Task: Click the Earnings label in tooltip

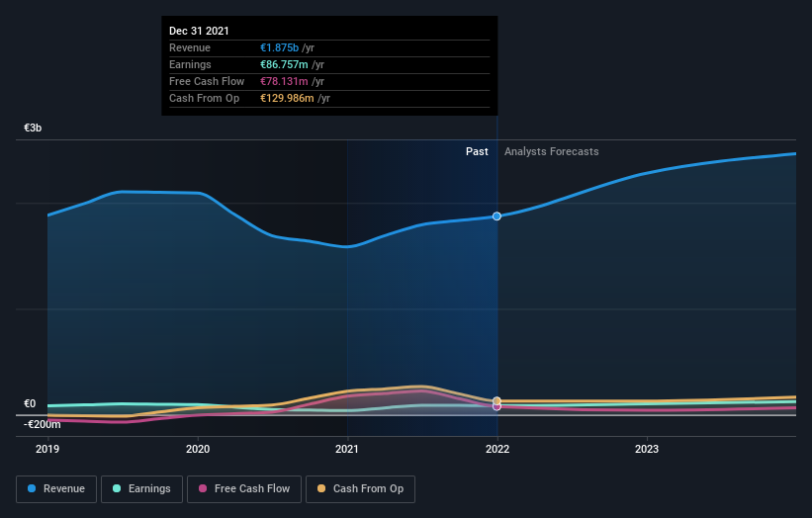Action: tap(190, 64)
